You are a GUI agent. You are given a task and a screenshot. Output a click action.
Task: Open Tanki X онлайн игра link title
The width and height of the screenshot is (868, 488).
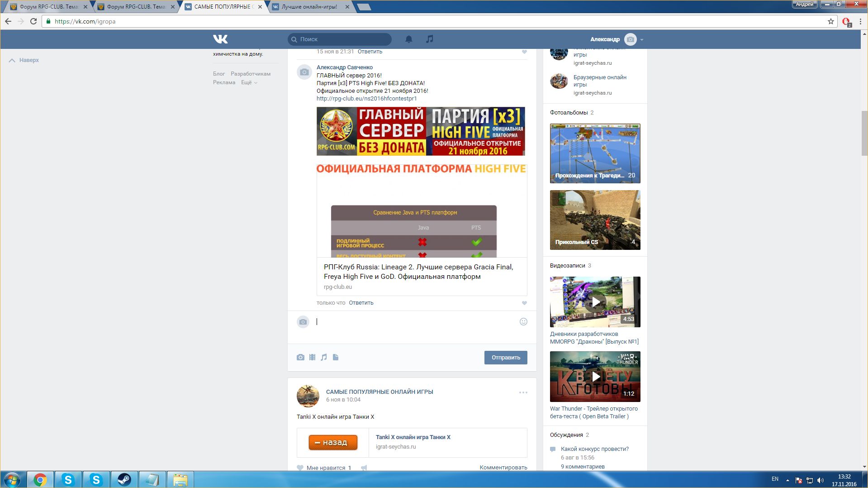(413, 437)
